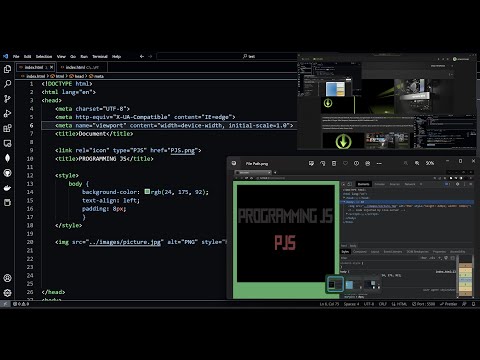Zoom out using the Photos magnifier minus icon
The height and width of the screenshot is (360, 480).
click(x=406, y=163)
